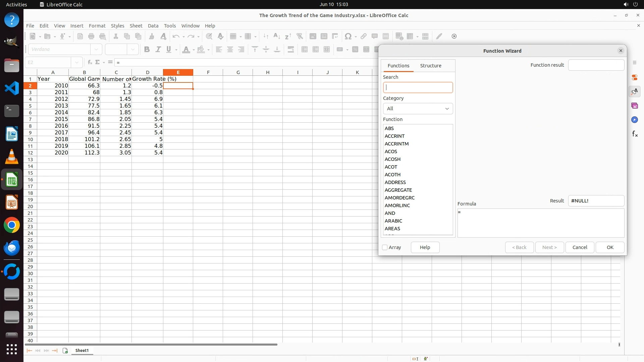This screenshot has width=644, height=362.
Task: Select AGGREGATE in the function list
Action: pos(398,190)
